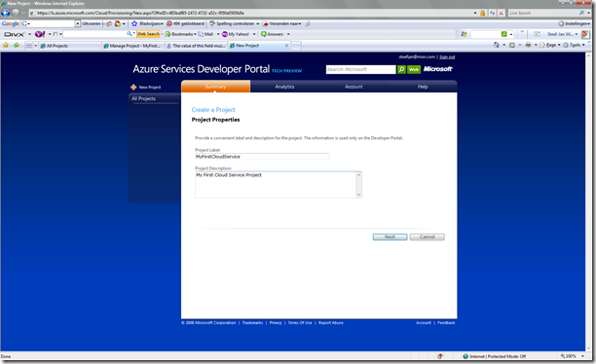Click the Yahoo Mail envelope icon
Viewport: 596px width, 364px height.
pos(201,34)
